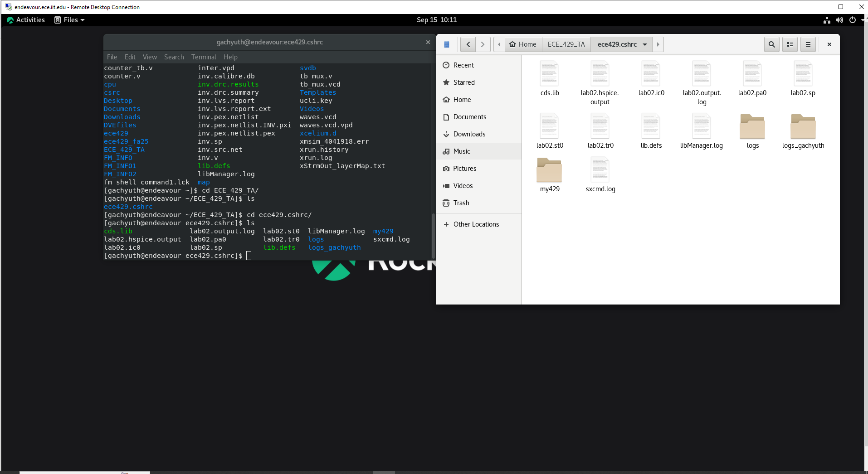This screenshot has width=868, height=474.
Task: Show earlier path segments with left arrow
Action: pyautogui.click(x=499, y=44)
